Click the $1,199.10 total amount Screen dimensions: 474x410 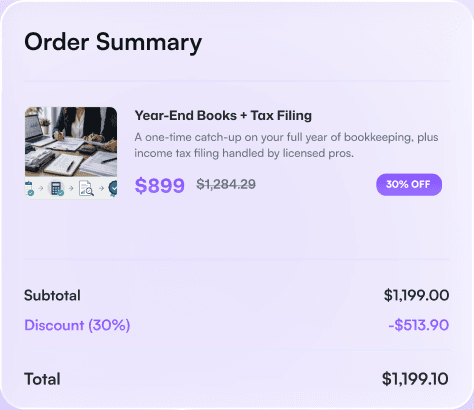pyautogui.click(x=415, y=379)
